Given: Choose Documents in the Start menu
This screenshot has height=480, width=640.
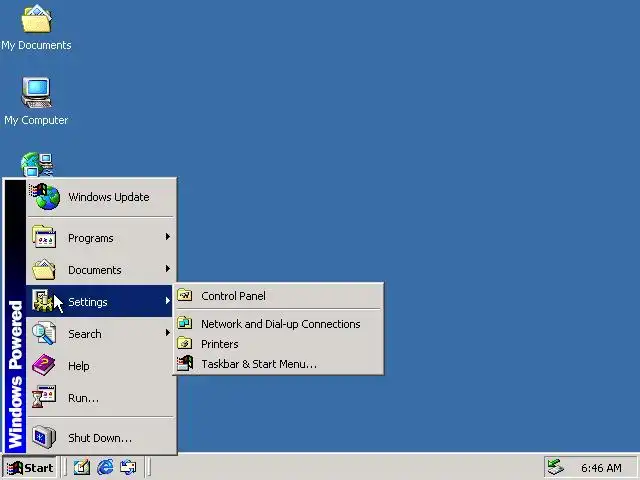Looking at the screenshot, I should [x=100, y=269].
